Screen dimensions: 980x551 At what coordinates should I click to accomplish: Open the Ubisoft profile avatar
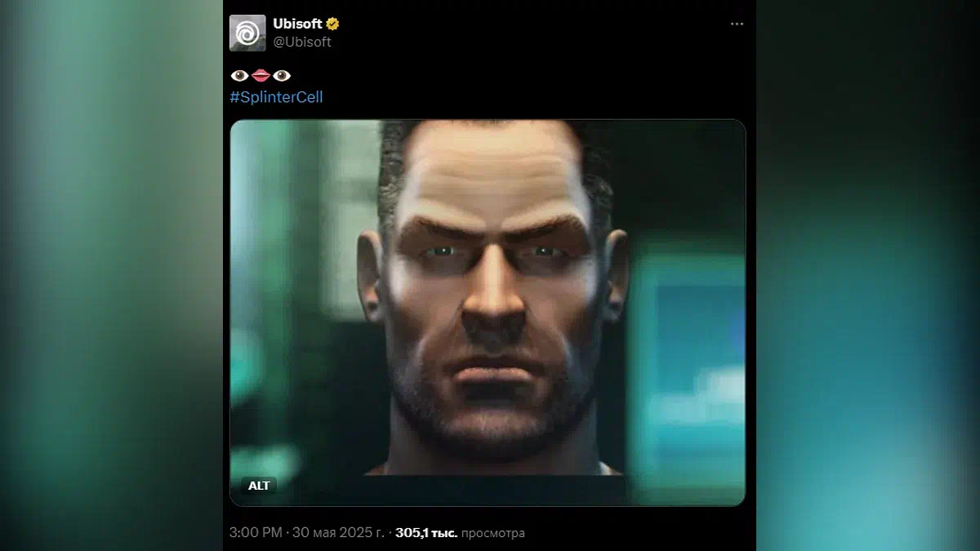[x=247, y=33]
